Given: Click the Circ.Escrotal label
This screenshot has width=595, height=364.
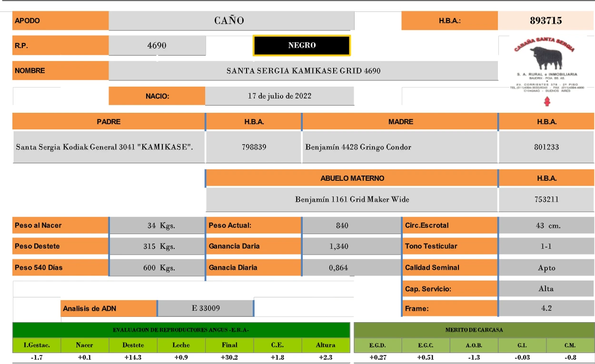Looking at the screenshot, I should (x=450, y=226).
